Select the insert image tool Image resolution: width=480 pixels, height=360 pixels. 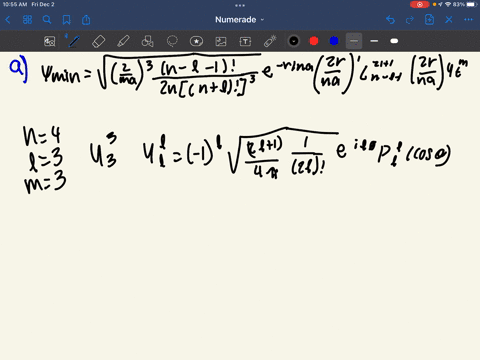pyautogui.click(x=221, y=41)
